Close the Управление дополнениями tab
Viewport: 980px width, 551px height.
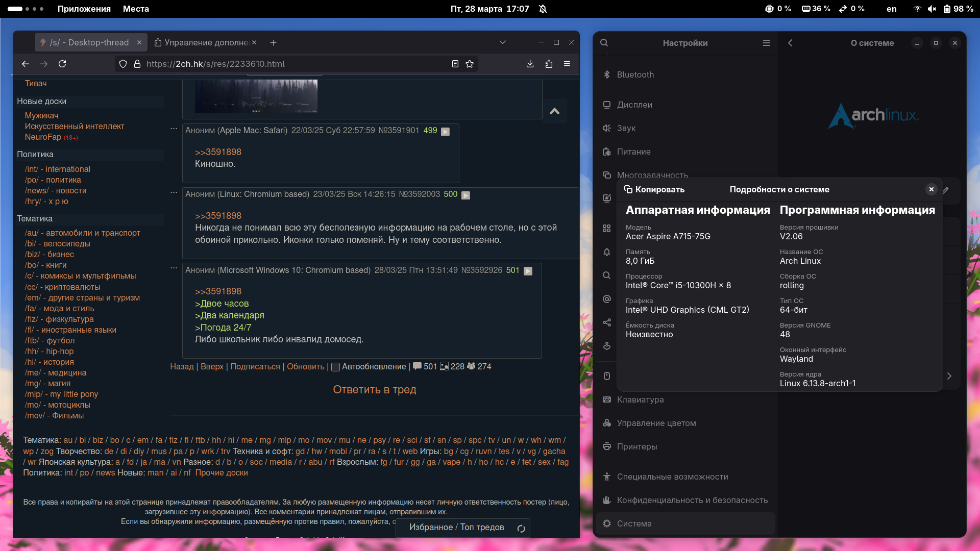pos(254,42)
